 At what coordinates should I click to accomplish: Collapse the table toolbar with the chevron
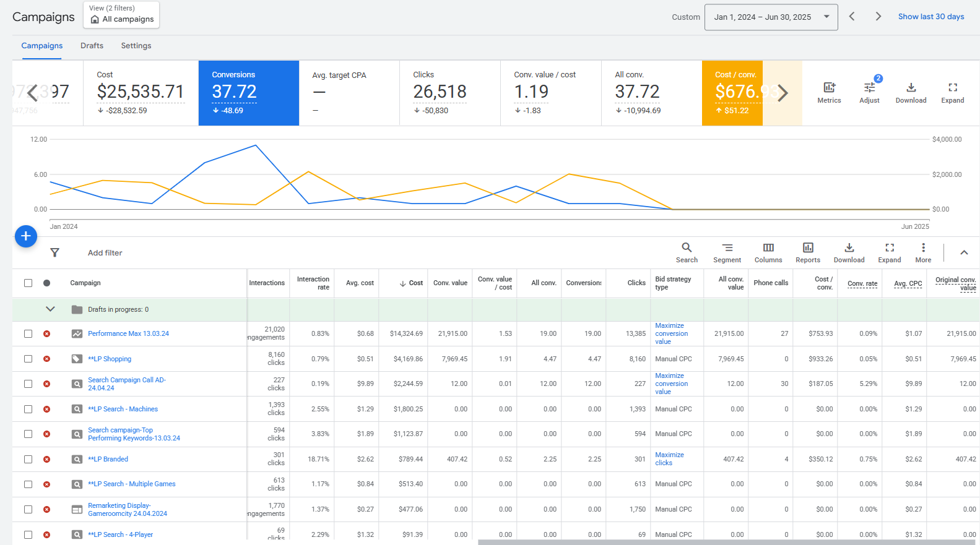pyautogui.click(x=964, y=252)
